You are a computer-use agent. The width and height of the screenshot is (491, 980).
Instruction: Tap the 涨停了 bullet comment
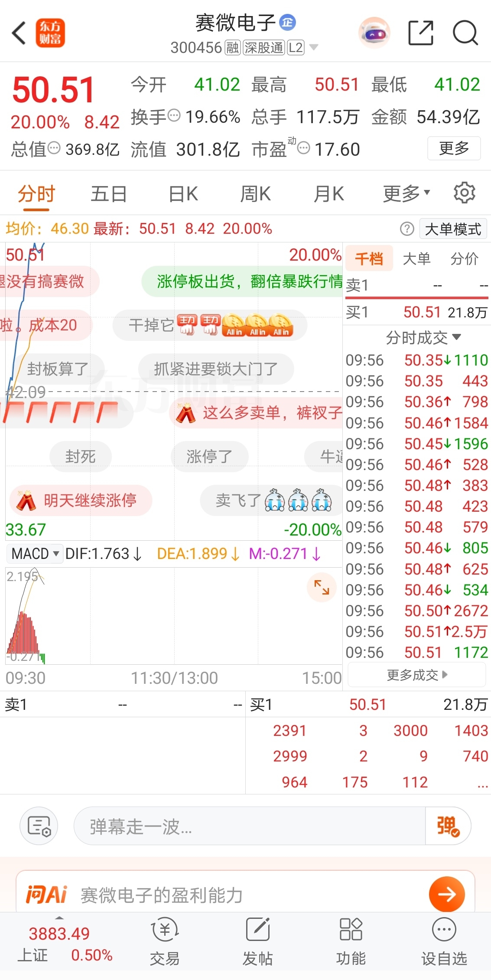(x=210, y=457)
